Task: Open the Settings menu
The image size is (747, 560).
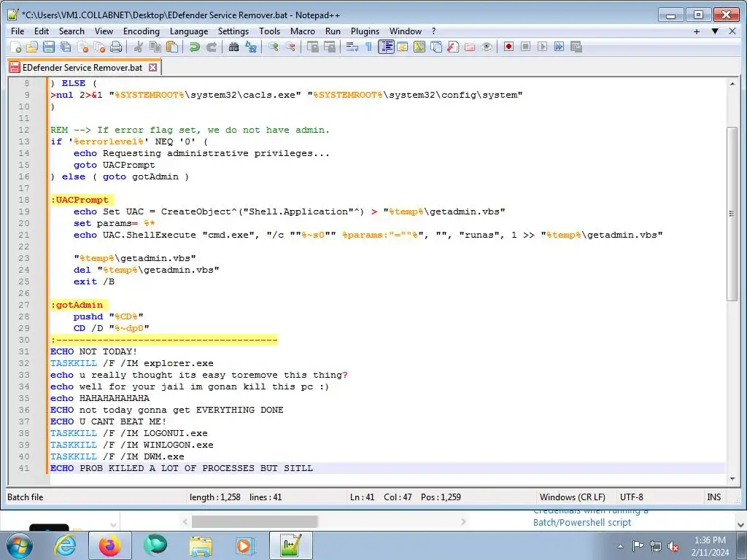Action: [233, 31]
